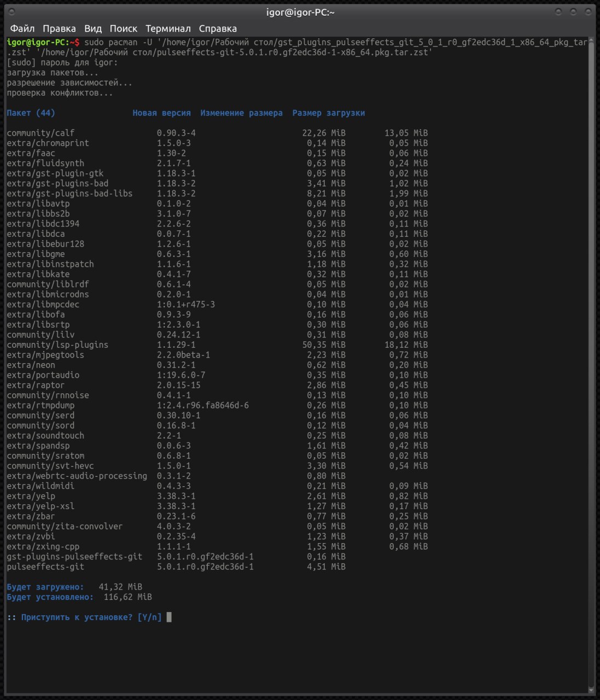Click the igor@igor-PC window title text
Screen dimensions: 600x700
(x=300, y=12)
